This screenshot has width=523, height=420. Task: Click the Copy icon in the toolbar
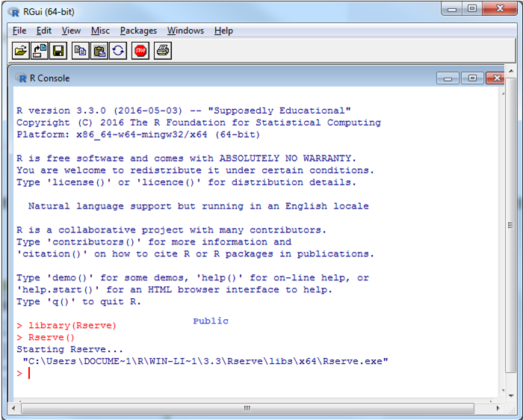click(x=80, y=51)
